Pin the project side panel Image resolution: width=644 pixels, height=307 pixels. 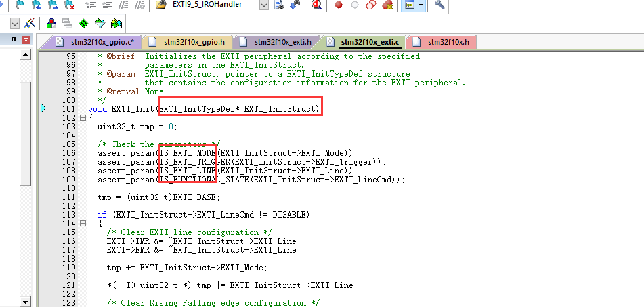(x=14, y=40)
